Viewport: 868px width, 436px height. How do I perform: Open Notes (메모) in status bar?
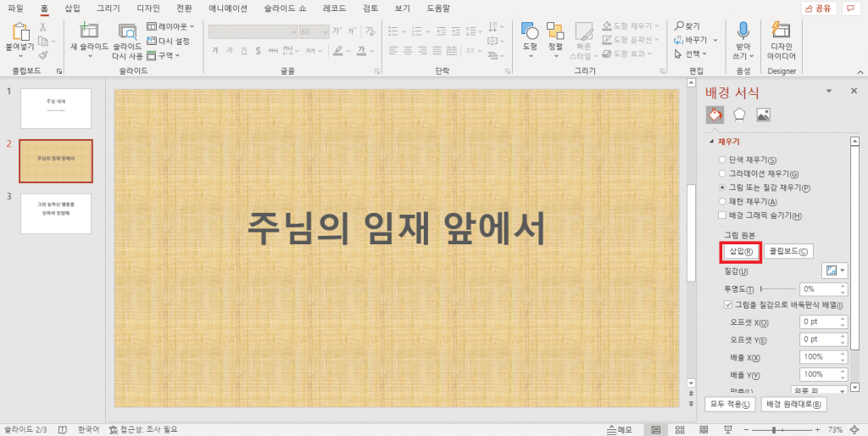[620, 430]
